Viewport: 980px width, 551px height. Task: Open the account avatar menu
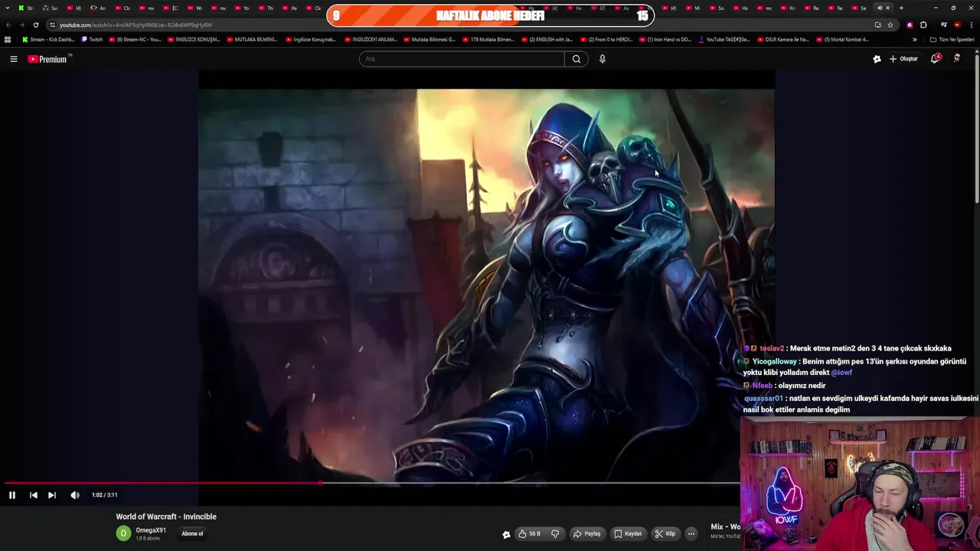tap(957, 59)
